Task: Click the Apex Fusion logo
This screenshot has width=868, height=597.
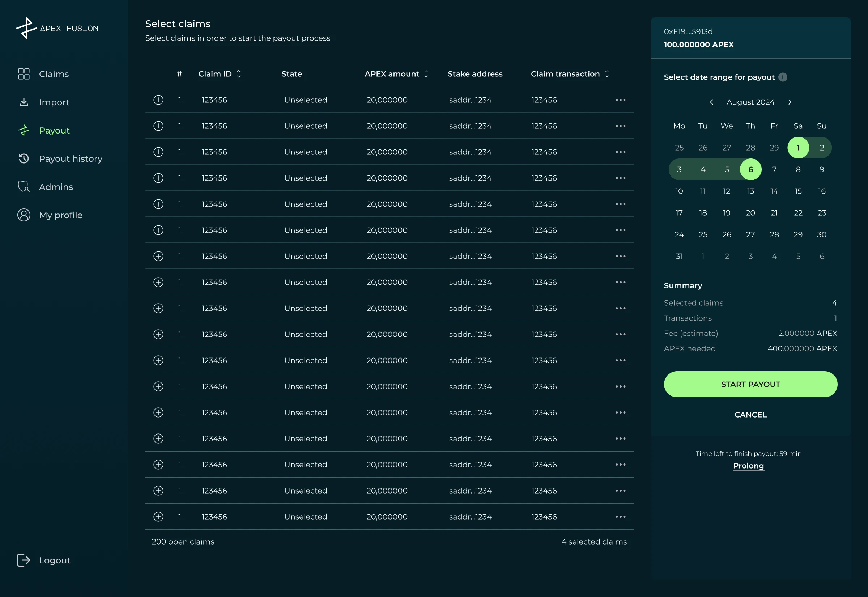Action: (57, 28)
